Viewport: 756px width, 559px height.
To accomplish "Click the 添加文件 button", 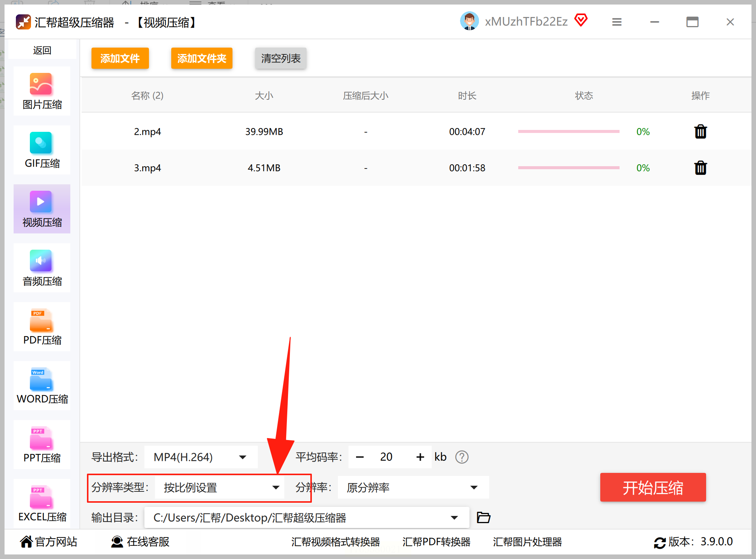I will pyautogui.click(x=120, y=58).
